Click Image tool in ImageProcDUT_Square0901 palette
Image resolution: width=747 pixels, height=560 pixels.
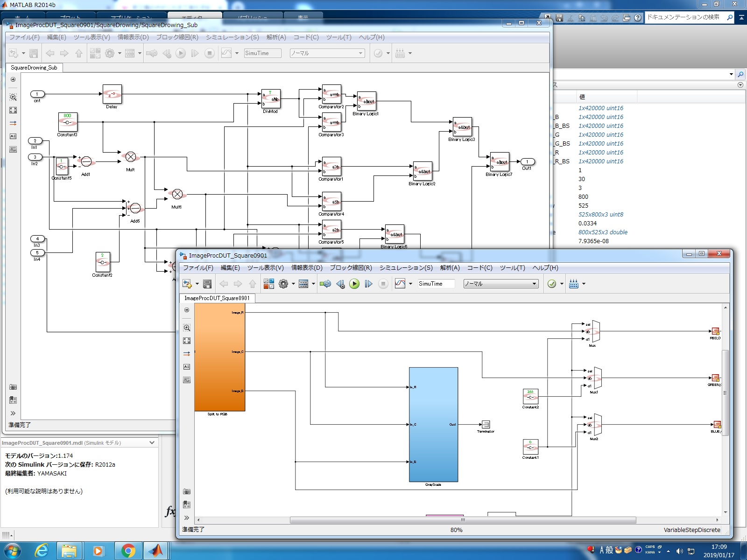tap(187, 380)
